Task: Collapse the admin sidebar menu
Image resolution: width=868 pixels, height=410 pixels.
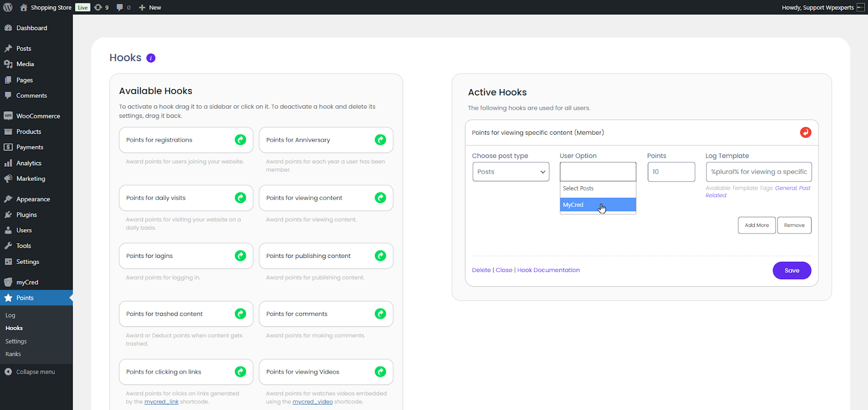Action: point(35,372)
